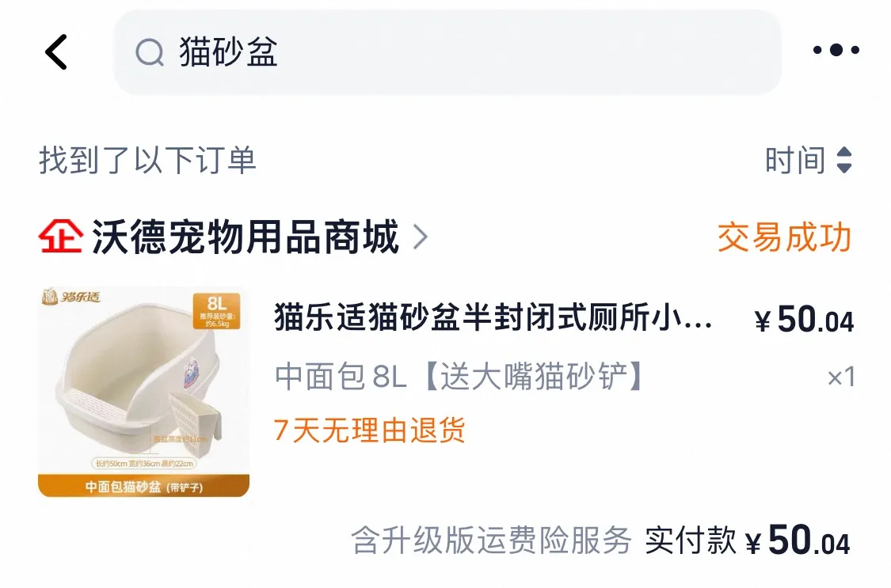Click the 含升级版运费险服务 text

click(492, 540)
